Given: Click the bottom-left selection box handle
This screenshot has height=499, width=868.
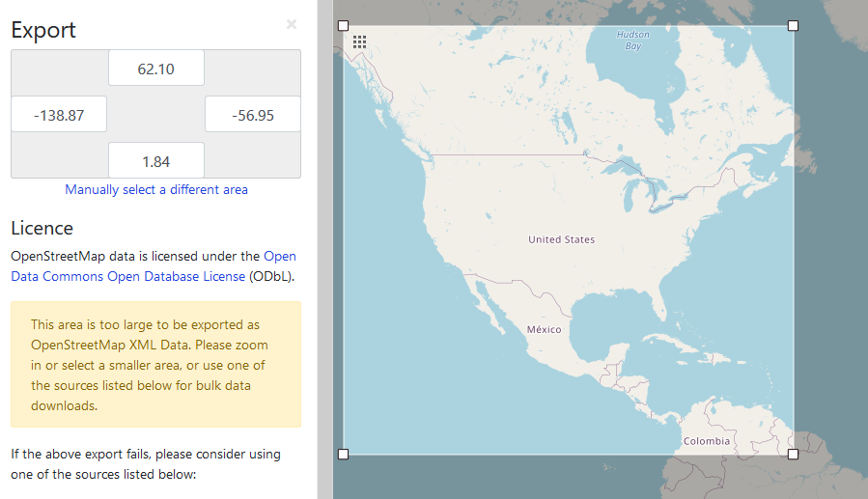Looking at the screenshot, I should pyautogui.click(x=343, y=454).
